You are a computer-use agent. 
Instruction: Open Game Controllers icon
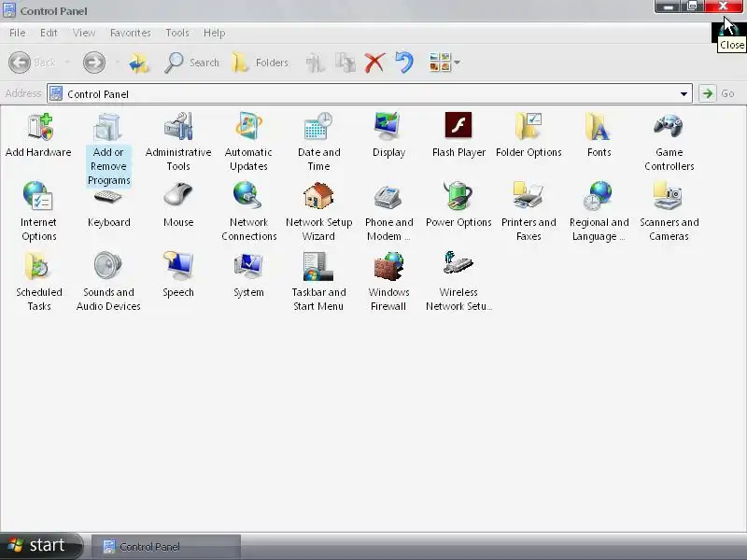tap(669, 142)
